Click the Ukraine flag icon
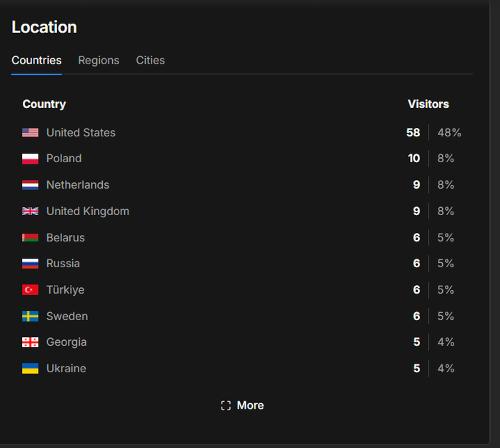This screenshot has height=448, width=500. coord(30,369)
